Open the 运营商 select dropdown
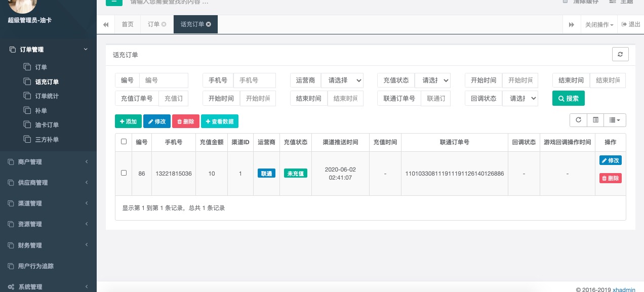This screenshot has width=644, height=292. point(342,80)
